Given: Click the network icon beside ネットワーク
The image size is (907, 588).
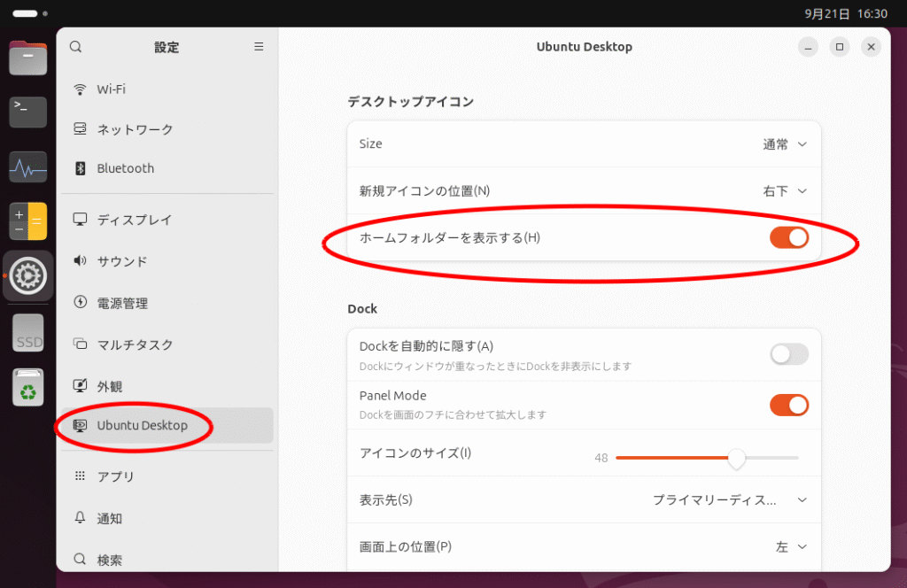Looking at the screenshot, I should (80, 128).
